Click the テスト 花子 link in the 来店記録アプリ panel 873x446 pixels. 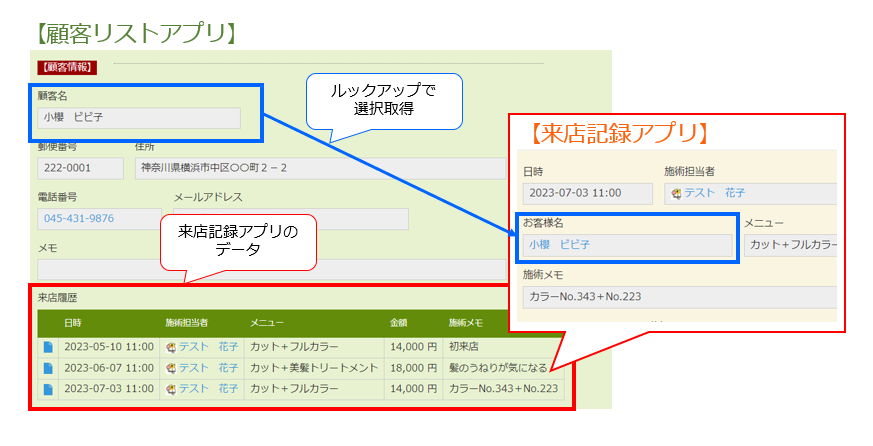(x=715, y=194)
